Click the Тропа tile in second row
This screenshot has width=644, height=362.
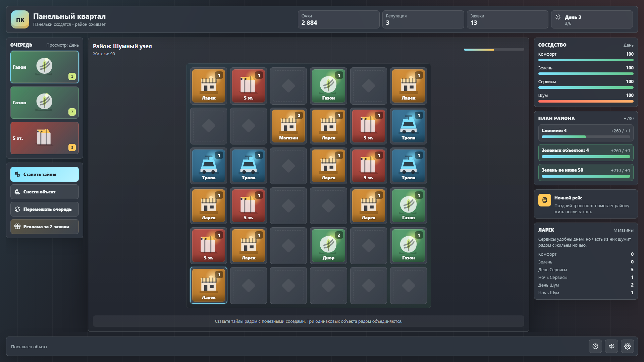(409, 126)
